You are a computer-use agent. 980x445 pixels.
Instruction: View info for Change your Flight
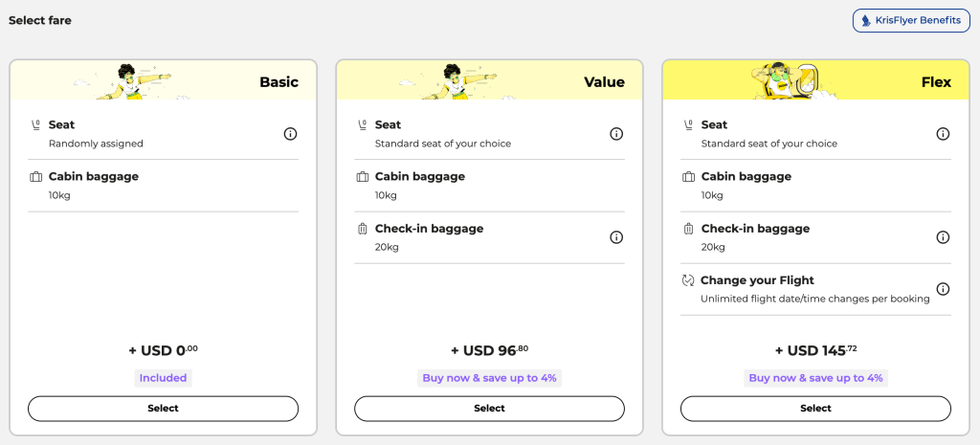tap(943, 289)
